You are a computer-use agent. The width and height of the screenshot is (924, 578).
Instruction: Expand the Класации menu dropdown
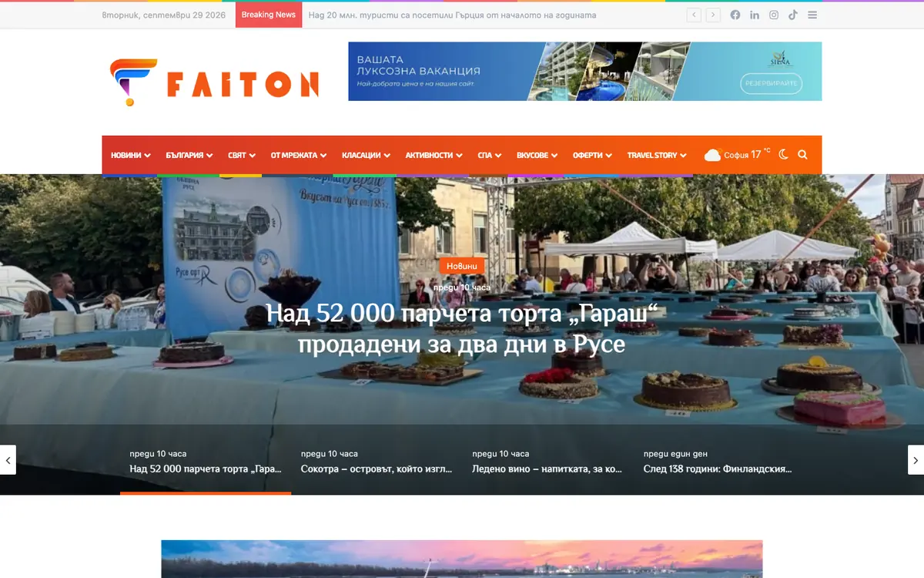(x=366, y=155)
